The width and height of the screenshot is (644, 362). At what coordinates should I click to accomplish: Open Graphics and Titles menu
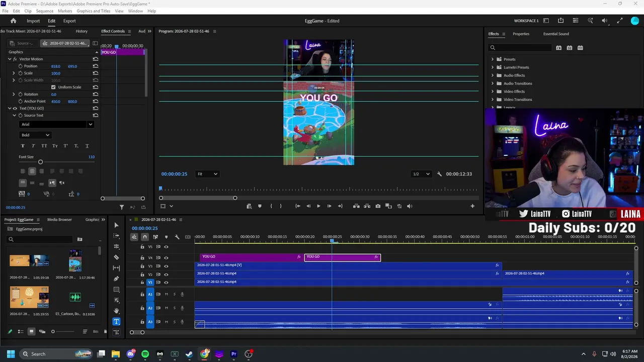[x=94, y=11]
